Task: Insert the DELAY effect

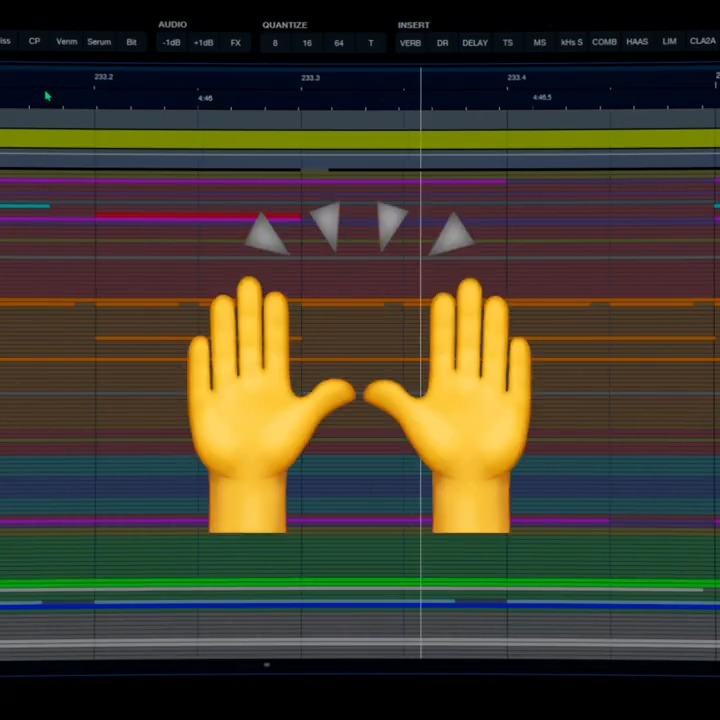Action: 475,43
